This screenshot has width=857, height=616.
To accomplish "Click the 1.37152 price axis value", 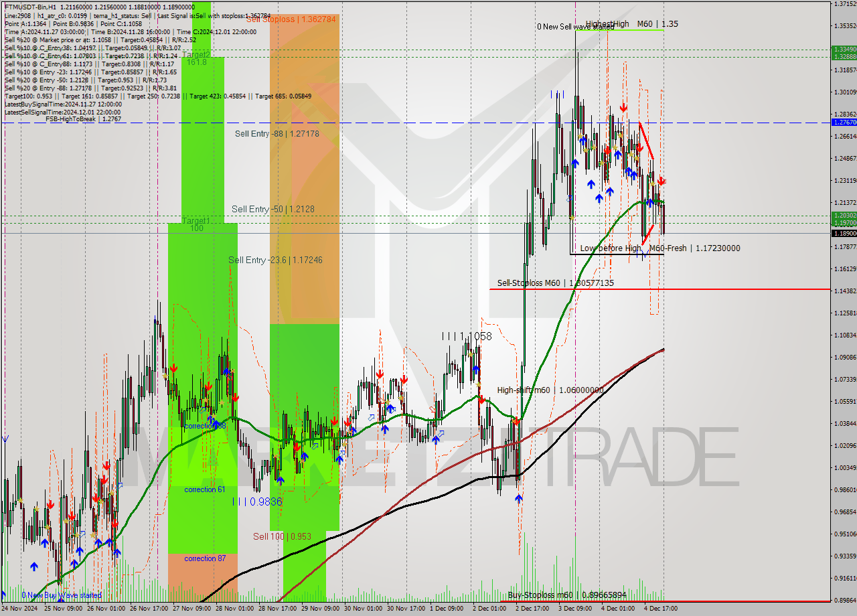I will click(845, 4).
